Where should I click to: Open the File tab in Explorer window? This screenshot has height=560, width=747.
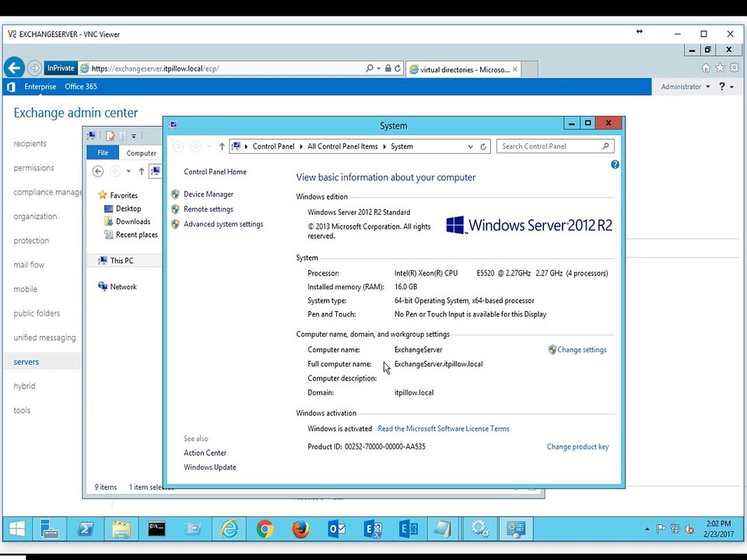pyautogui.click(x=103, y=153)
